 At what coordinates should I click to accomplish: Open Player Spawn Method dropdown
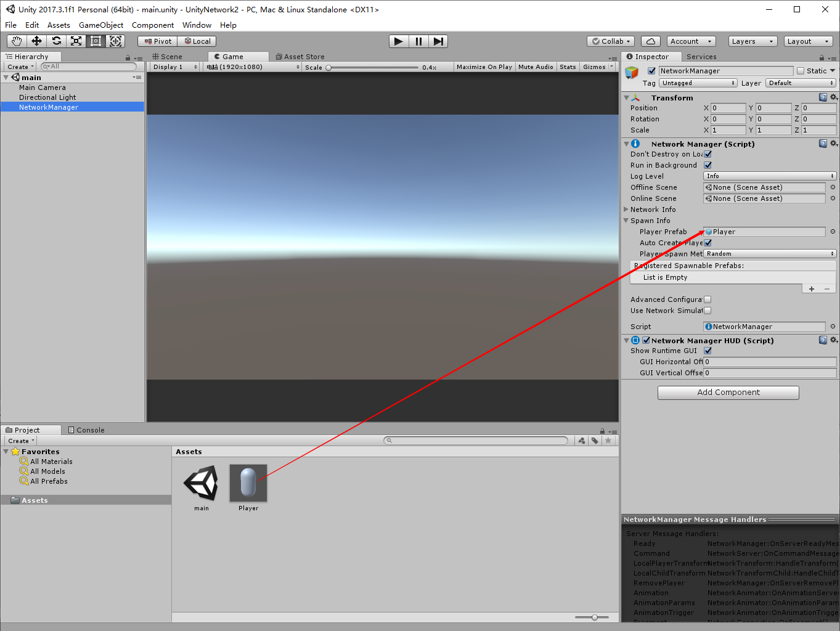pos(770,254)
